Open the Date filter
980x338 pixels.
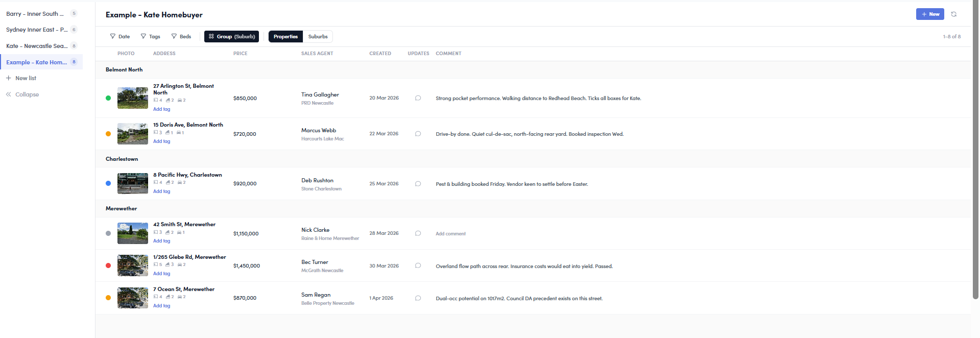pyautogui.click(x=120, y=37)
